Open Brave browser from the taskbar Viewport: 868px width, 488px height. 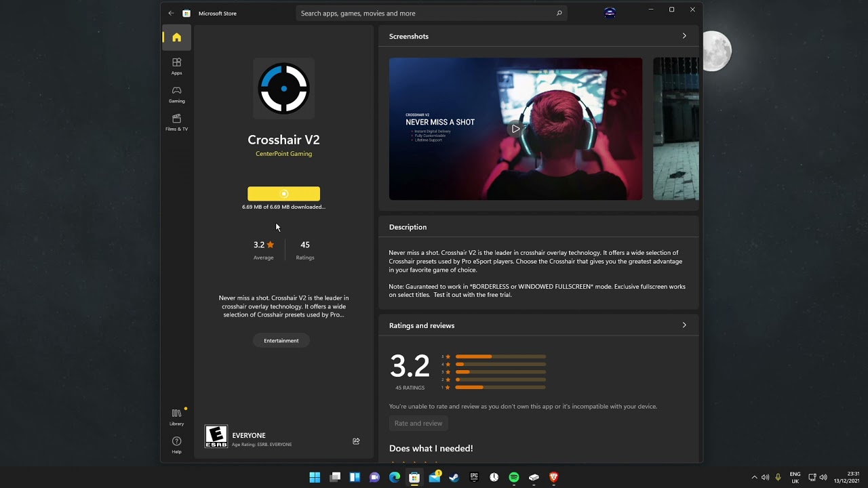click(553, 477)
